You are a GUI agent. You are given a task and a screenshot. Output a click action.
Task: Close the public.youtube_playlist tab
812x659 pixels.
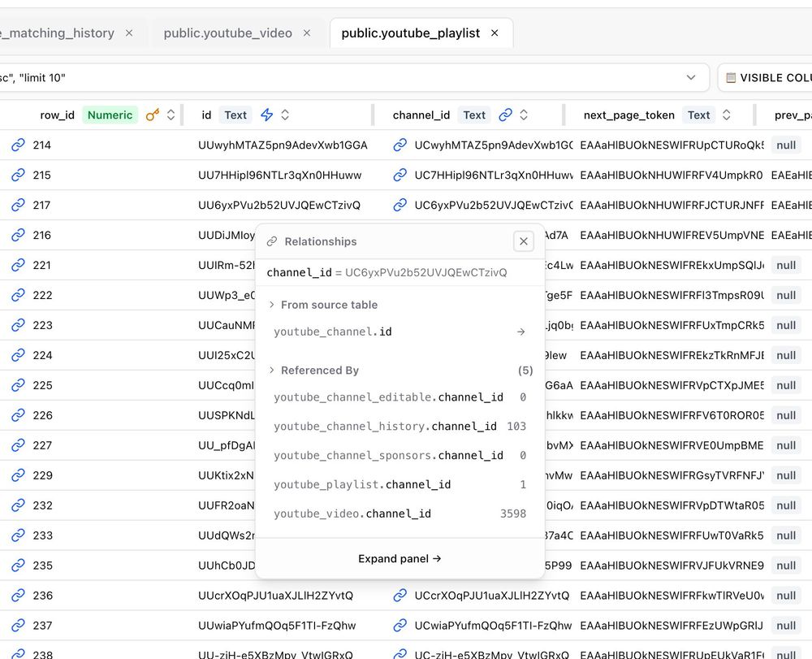click(x=495, y=33)
